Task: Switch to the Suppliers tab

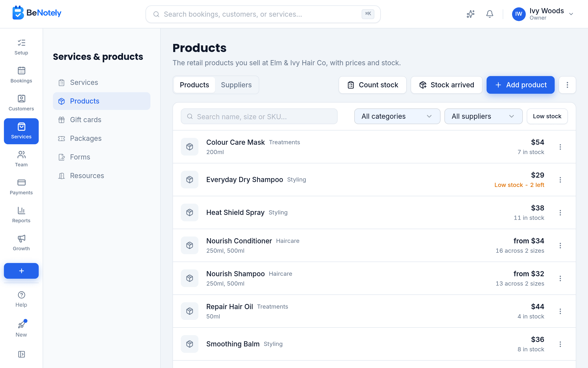Action: point(236,85)
